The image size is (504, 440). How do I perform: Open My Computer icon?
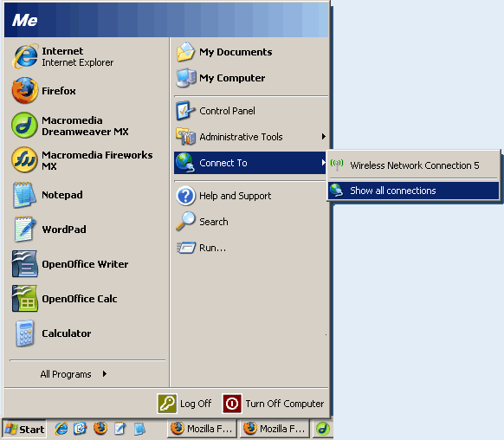(x=186, y=78)
